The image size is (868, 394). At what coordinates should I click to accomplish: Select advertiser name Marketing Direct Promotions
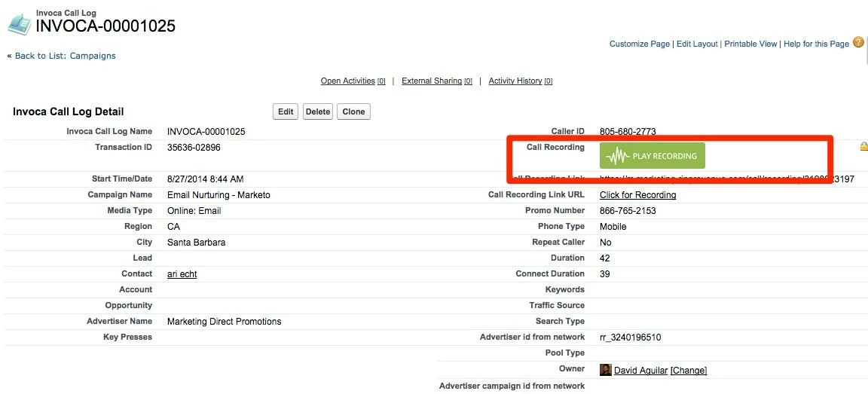click(225, 322)
